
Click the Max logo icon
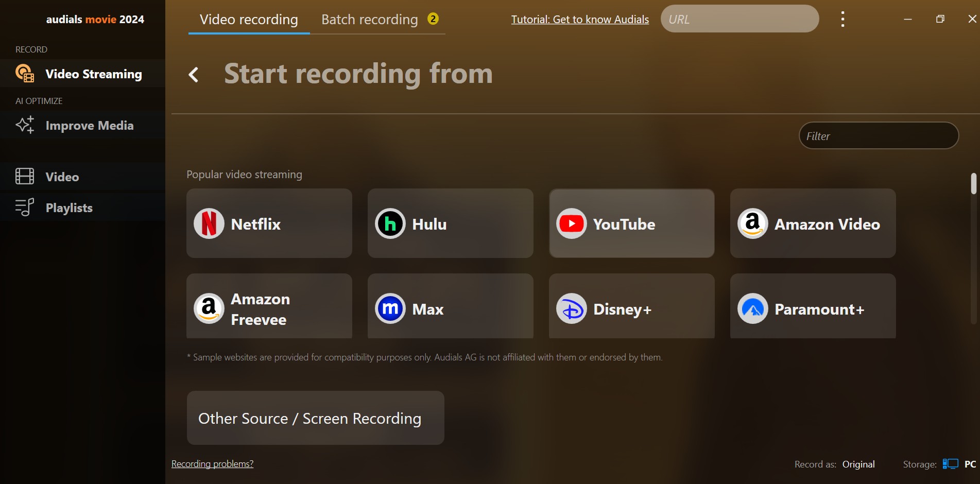tap(390, 308)
